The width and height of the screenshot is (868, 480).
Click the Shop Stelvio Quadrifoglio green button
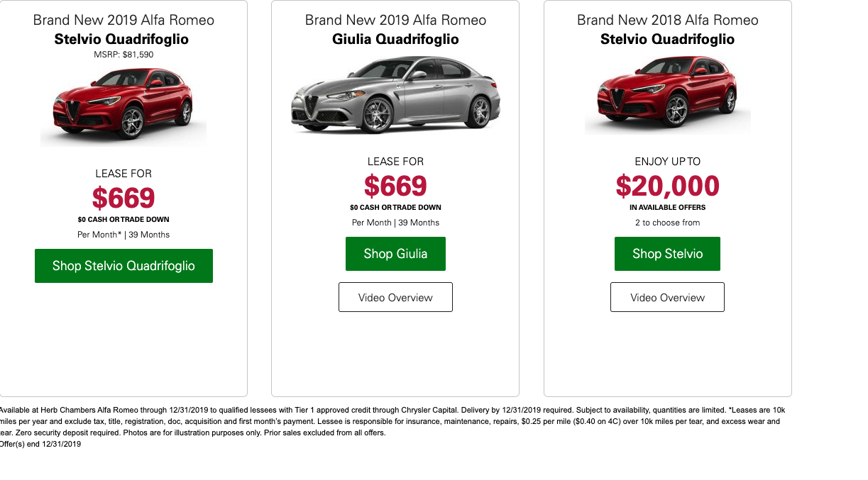coord(123,266)
